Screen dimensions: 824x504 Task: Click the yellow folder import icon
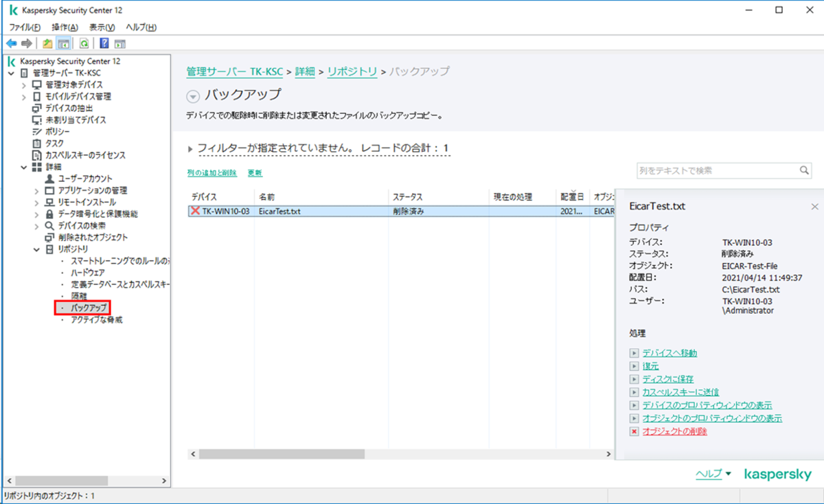tap(47, 43)
